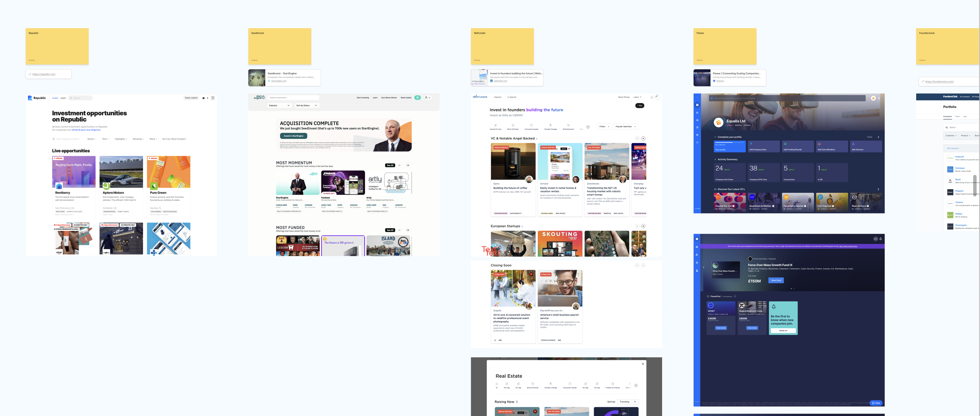Select the yellow Floww sticky note
This screenshot has height=416, width=980.
(725, 46)
